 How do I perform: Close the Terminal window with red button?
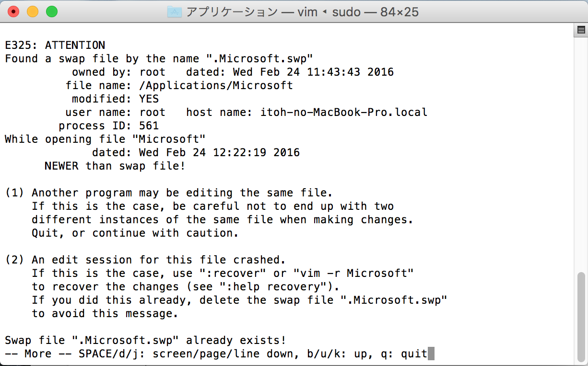click(x=14, y=12)
